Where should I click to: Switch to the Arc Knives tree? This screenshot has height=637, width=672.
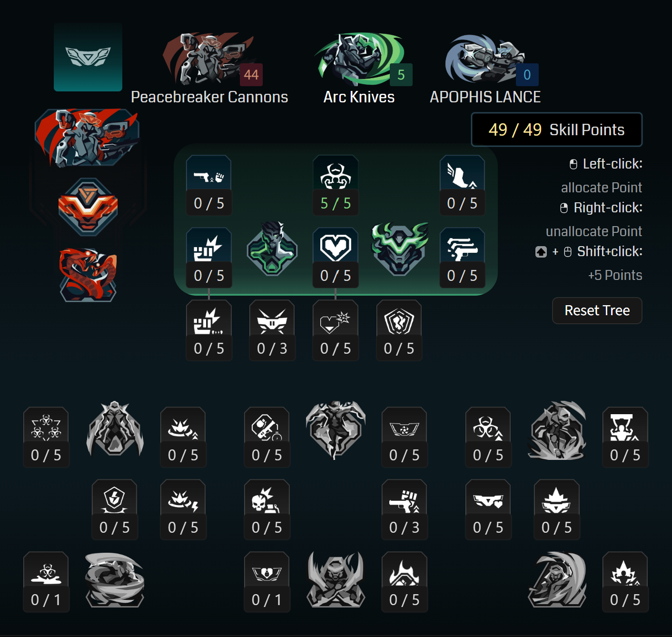pos(359,68)
